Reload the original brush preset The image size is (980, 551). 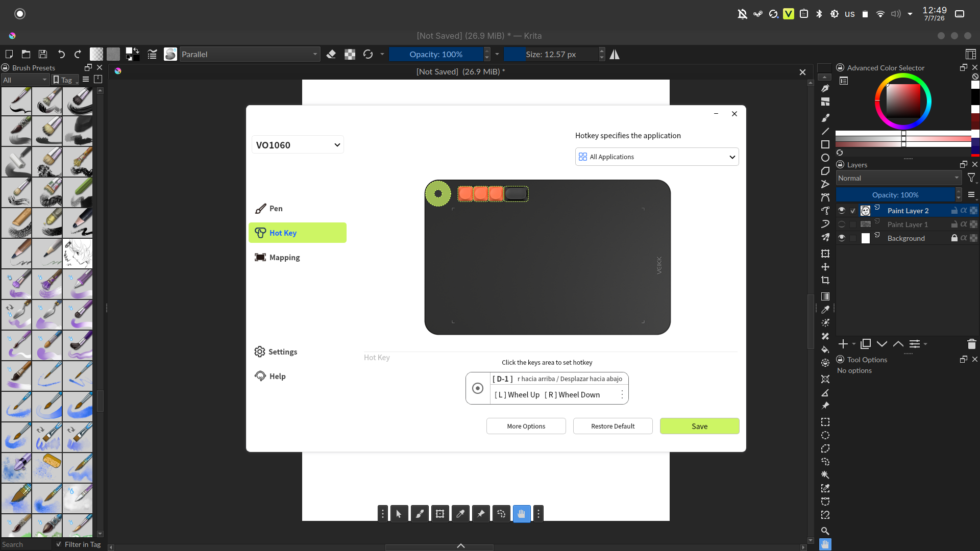pyautogui.click(x=368, y=54)
